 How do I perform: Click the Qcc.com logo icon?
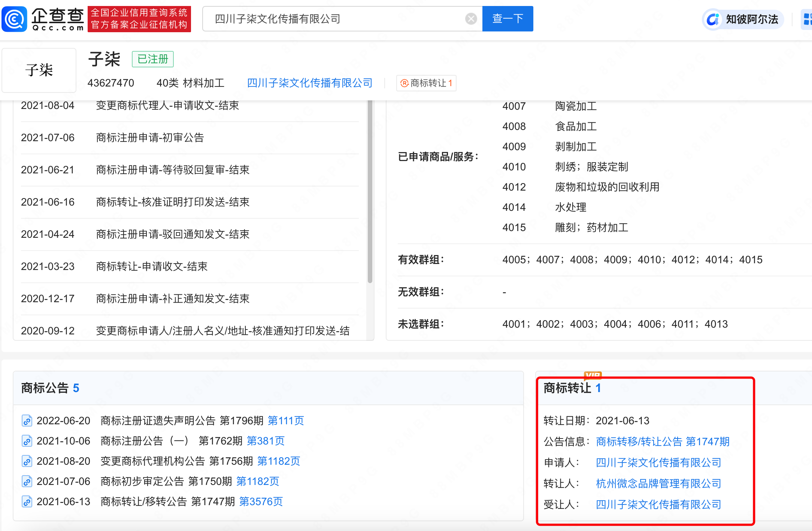pos(14,19)
